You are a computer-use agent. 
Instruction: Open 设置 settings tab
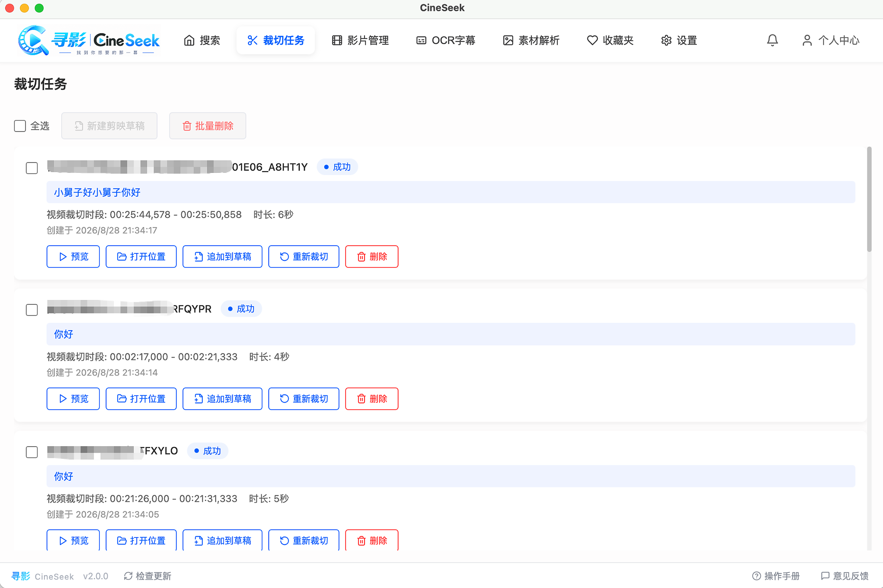(679, 40)
